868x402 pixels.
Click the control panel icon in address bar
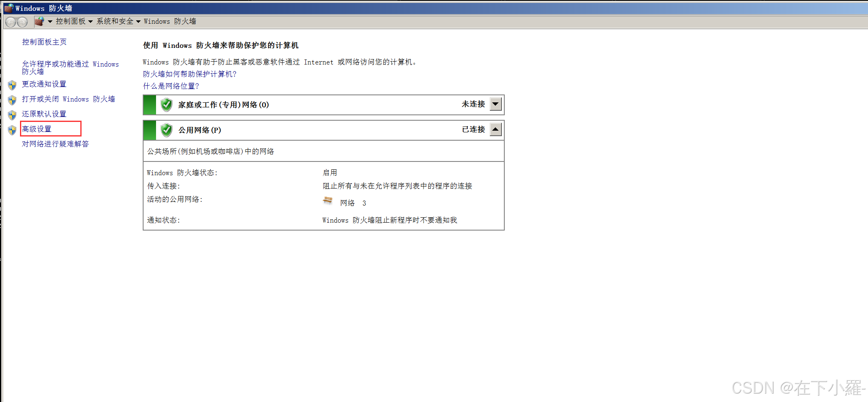(40, 21)
